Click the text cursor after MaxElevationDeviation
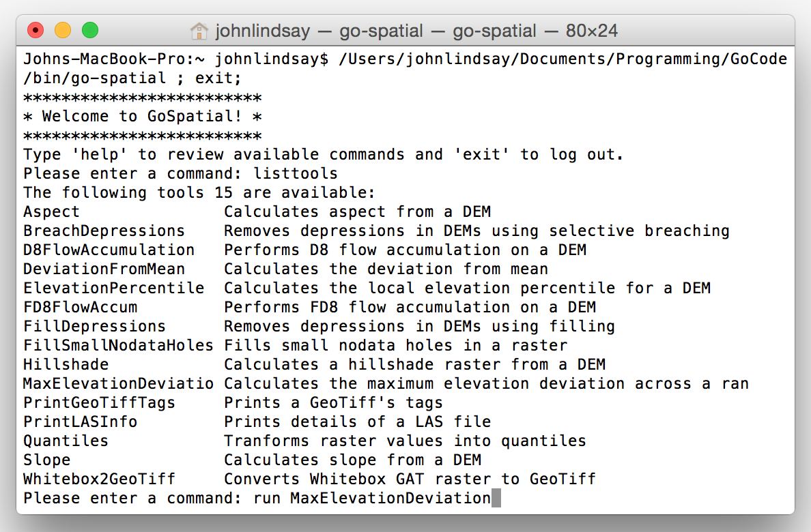Screen dimensions: 811x532 (x=496, y=499)
